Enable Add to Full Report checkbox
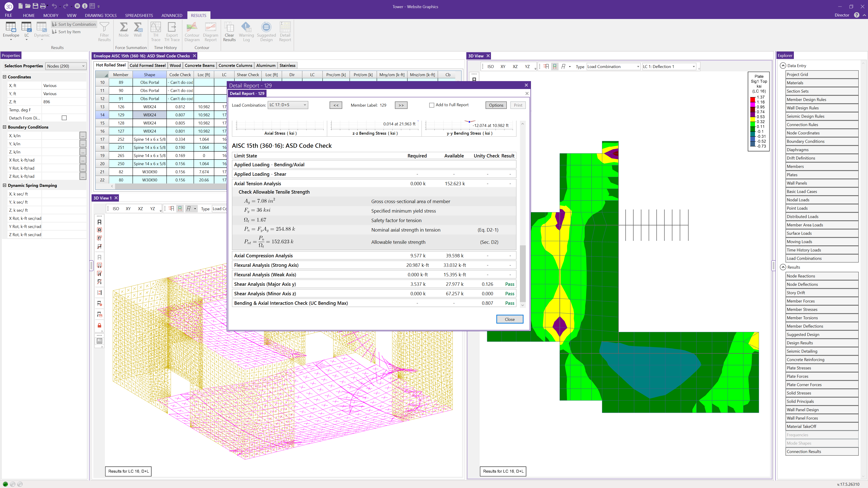This screenshot has width=868, height=488. point(432,105)
